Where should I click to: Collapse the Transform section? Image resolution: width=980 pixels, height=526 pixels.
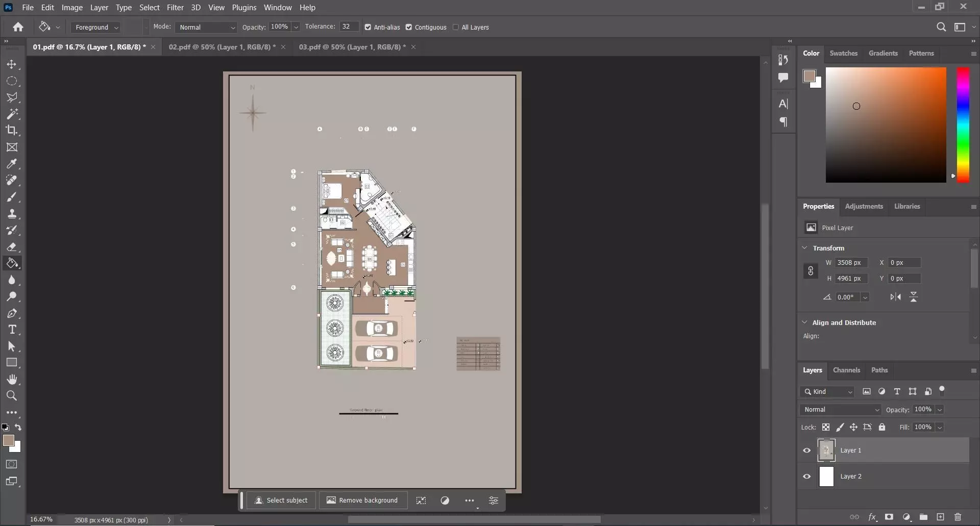pos(805,248)
